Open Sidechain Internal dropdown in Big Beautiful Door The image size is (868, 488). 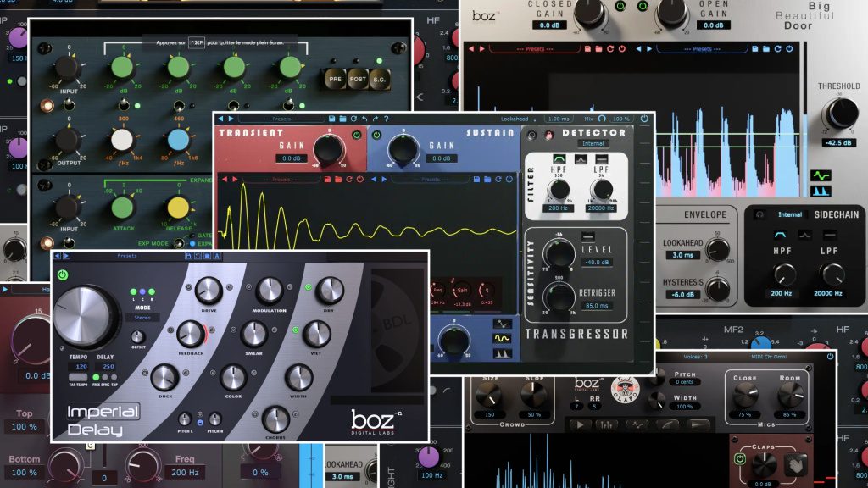tap(790, 214)
